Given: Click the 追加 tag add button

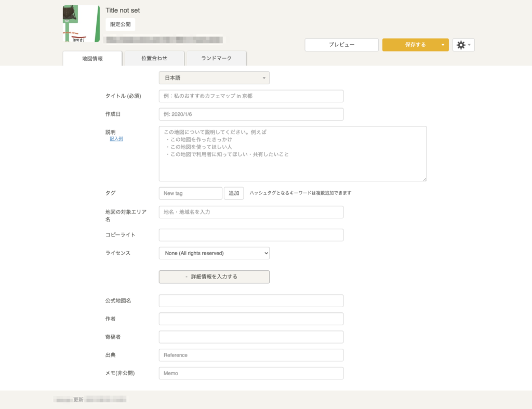Looking at the screenshot, I should [x=234, y=193].
